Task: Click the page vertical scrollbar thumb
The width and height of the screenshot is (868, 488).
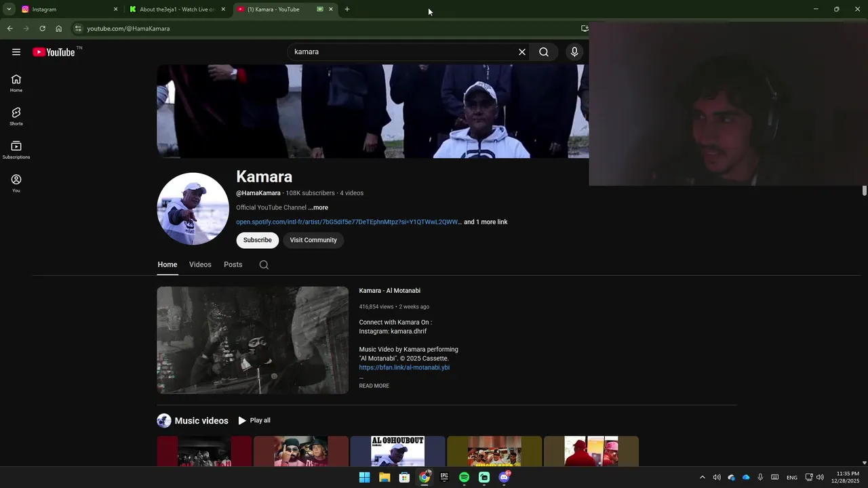Action: pyautogui.click(x=865, y=190)
